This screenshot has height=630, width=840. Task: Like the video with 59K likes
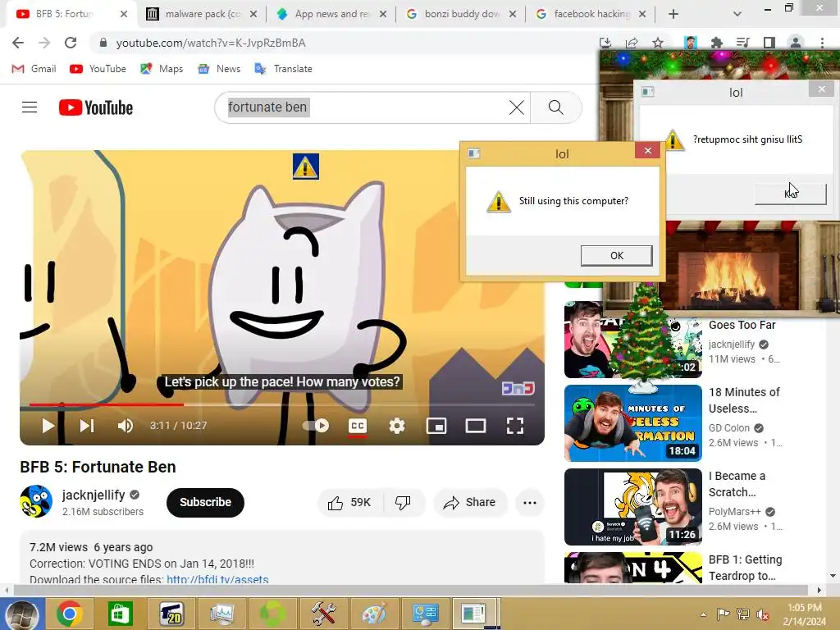point(349,503)
